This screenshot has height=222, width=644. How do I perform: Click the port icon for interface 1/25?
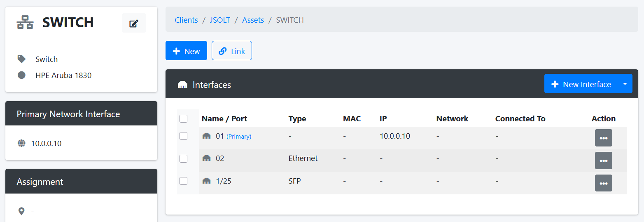[x=206, y=181]
